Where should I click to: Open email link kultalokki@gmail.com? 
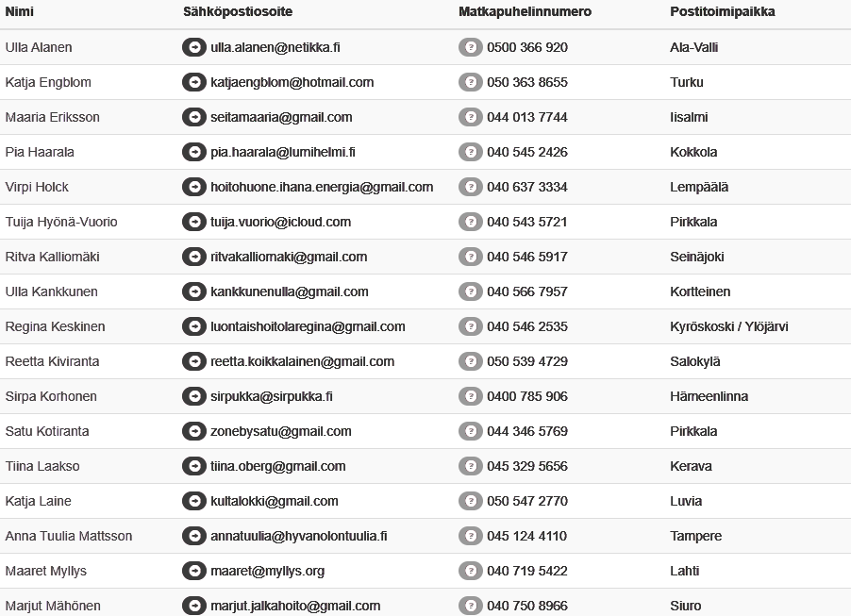(274, 501)
